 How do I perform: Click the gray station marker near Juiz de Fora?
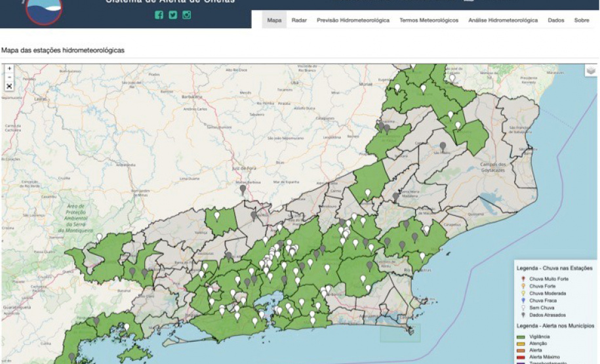click(243, 189)
